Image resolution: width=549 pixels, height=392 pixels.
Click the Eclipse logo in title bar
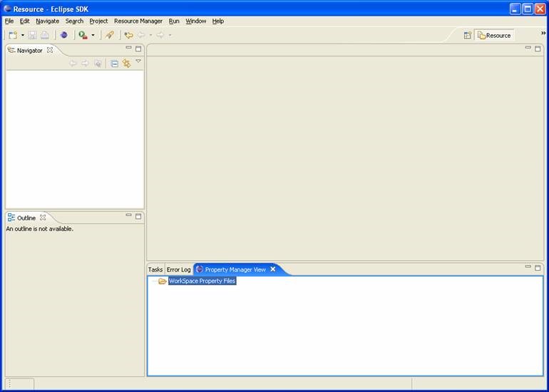[x=7, y=9]
